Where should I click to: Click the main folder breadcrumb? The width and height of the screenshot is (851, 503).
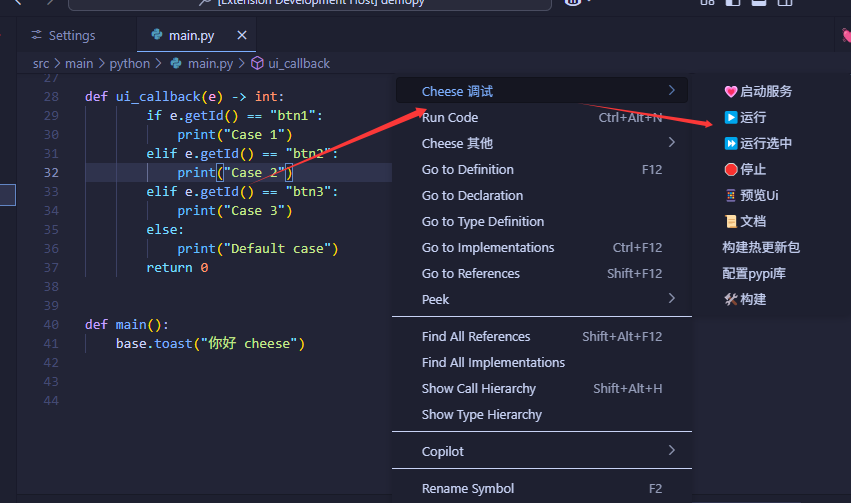(x=79, y=63)
